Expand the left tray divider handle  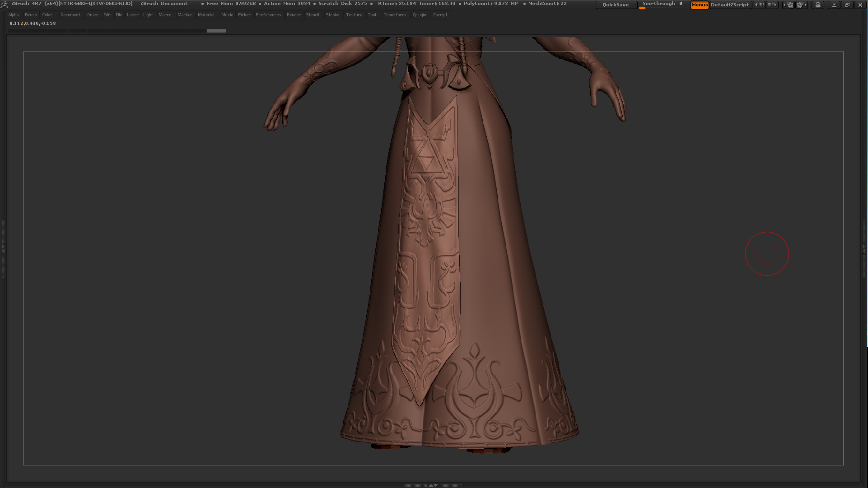(3, 248)
